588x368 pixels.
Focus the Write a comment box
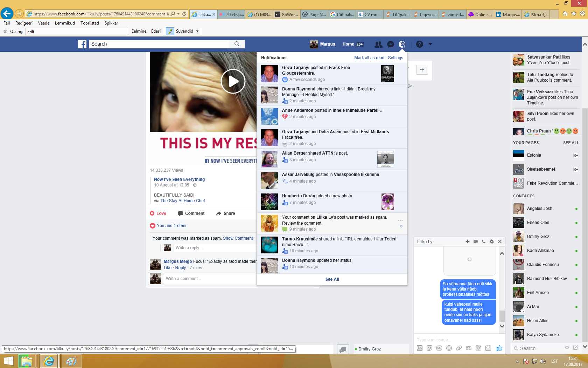(x=210, y=279)
